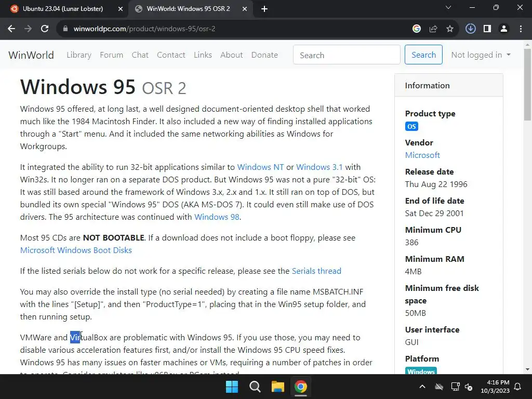
Task: Open the About page
Action: point(231,55)
